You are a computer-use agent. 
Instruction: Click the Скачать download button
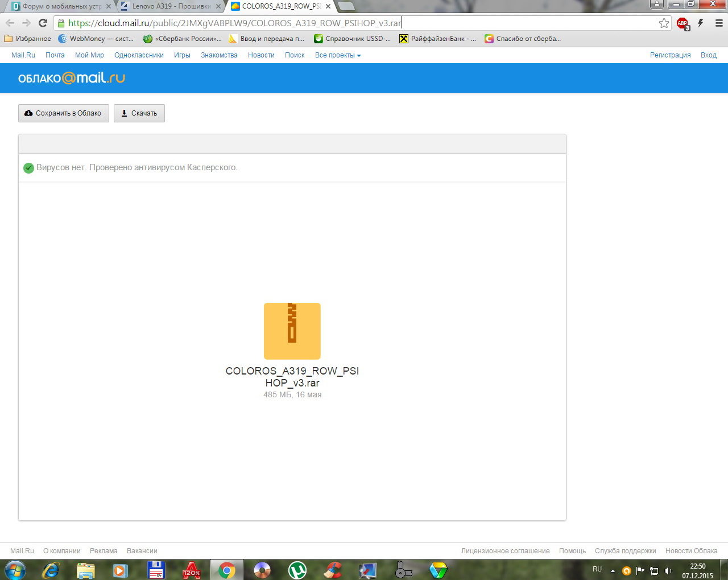pyautogui.click(x=139, y=113)
